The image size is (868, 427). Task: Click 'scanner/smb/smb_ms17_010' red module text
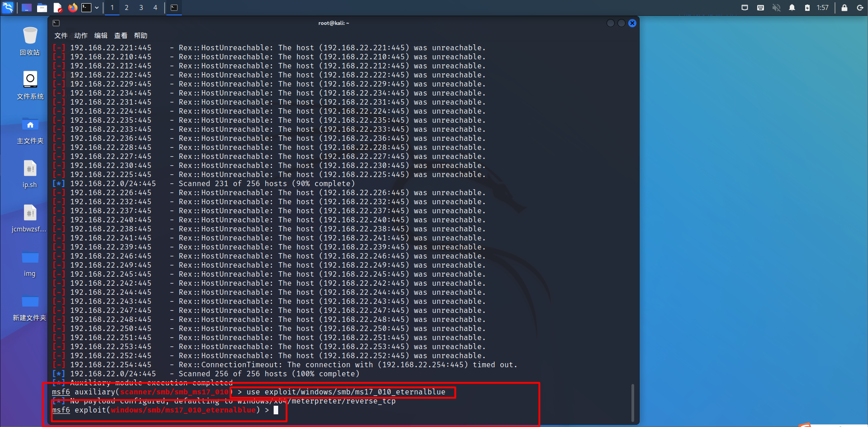pyautogui.click(x=174, y=392)
